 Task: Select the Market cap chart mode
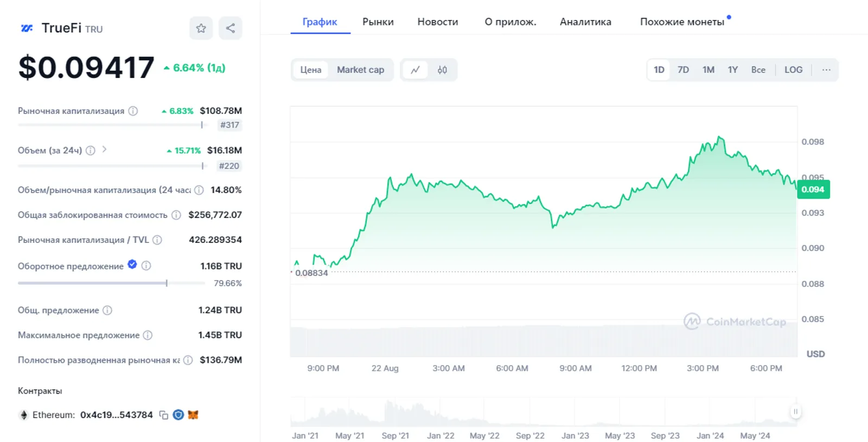(x=360, y=70)
